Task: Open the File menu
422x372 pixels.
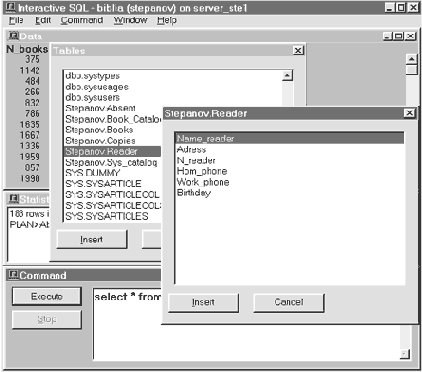Action: click(16, 20)
